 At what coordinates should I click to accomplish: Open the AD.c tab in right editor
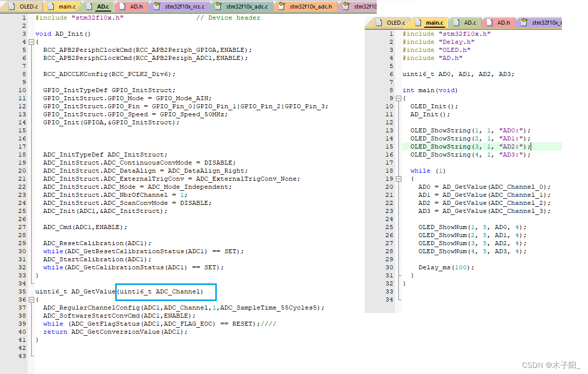point(465,23)
